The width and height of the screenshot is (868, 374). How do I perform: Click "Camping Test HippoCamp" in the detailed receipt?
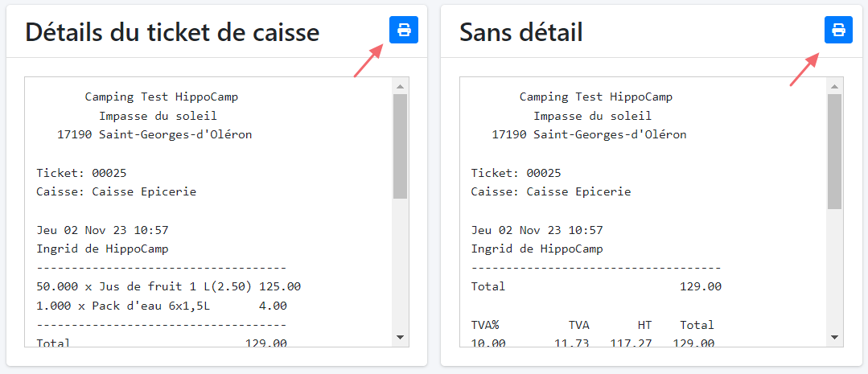[161, 97]
